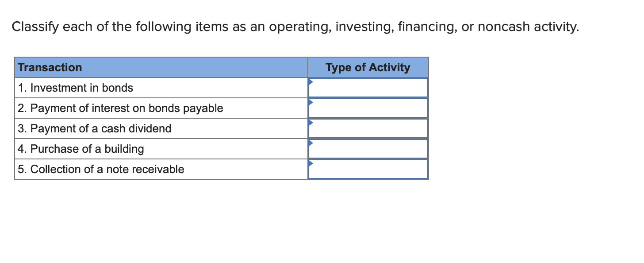This screenshot has height=263, width=644.
Task: Select the Type of Activity column header
Action: [368, 67]
